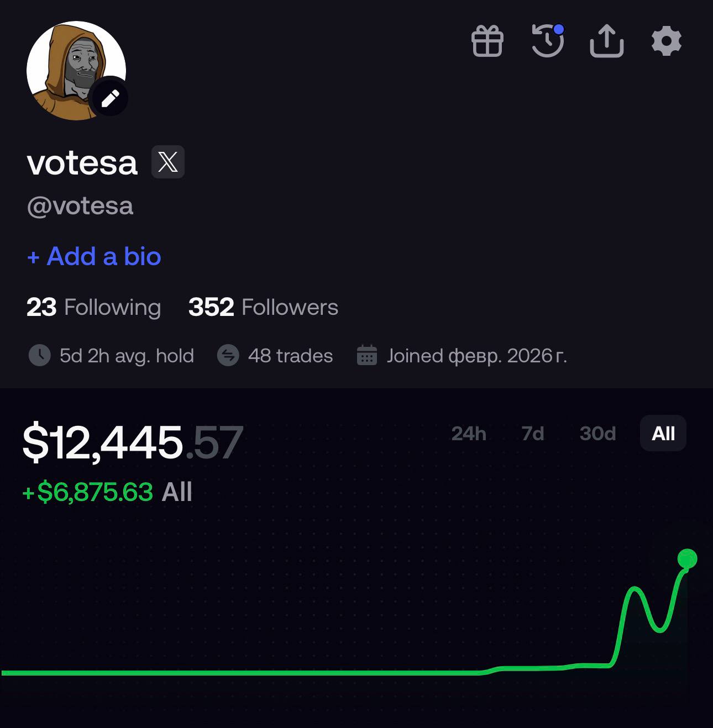The height and width of the screenshot is (728, 713).
Task: Open the X social link badge
Action: coord(168,162)
